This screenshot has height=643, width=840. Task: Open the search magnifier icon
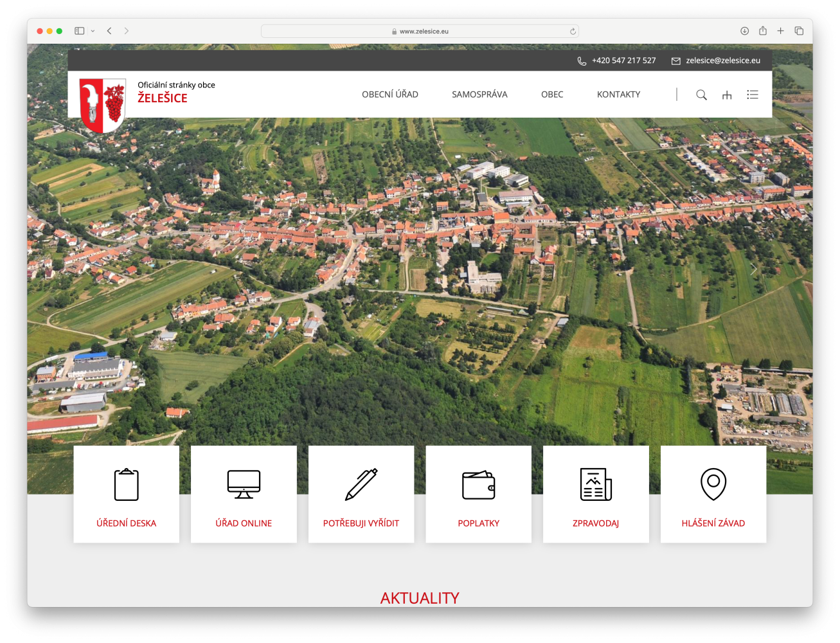pyautogui.click(x=701, y=95)
